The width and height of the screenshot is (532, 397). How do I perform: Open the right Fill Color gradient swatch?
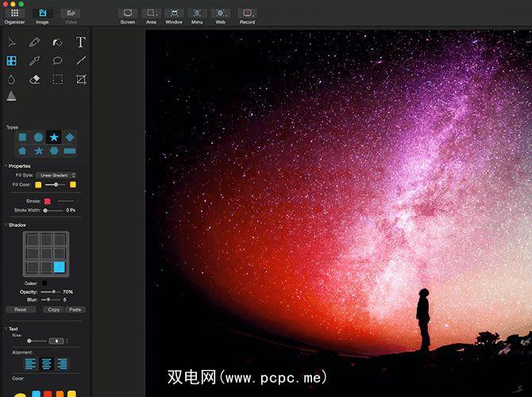(x=72, y=184)
